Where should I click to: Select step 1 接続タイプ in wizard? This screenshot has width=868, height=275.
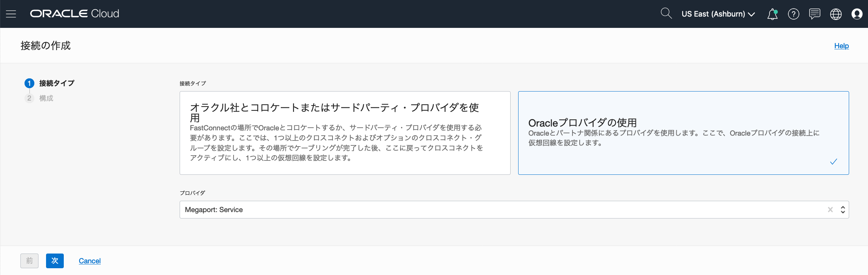point(49,83)
